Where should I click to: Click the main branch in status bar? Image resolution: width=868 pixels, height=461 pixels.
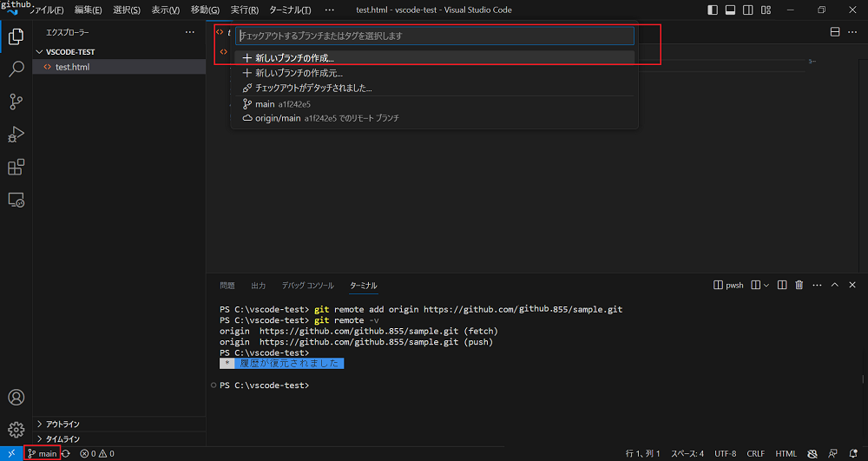point(43,453)
